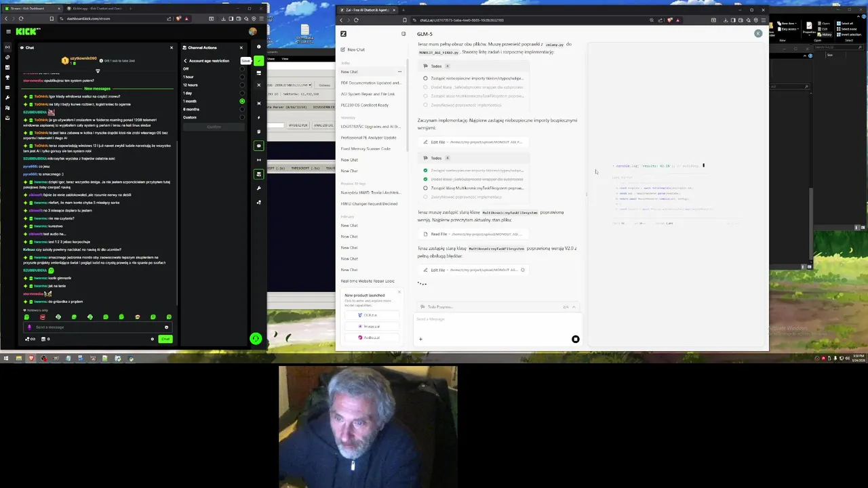Image resolution: width=868 pixels, height=488 pixels.
Task: Click the Confirm button in Channel Actions
Action: pyautogui.click(x=214, y=127)
